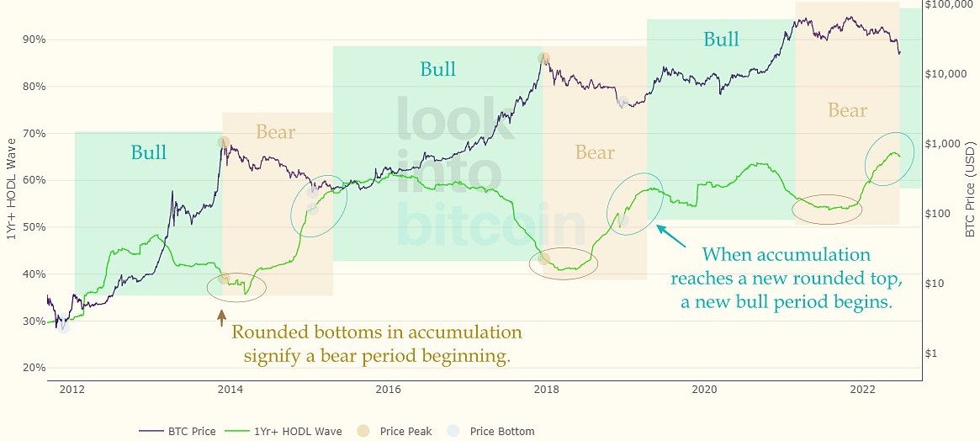This screenshot has width=980, height=441.
Task: Click the Bull label in the 2012–2013 zone
Action: [x=149, y=152]
